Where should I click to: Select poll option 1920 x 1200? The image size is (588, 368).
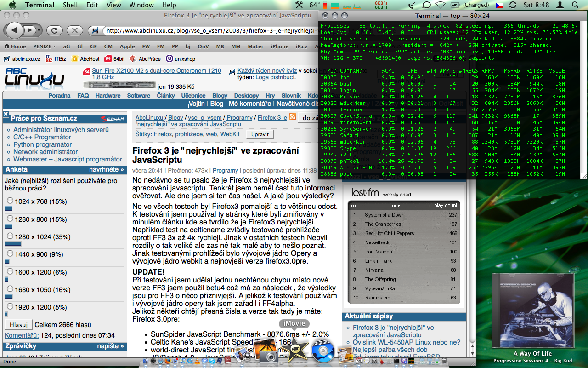[x=10, y=307]
